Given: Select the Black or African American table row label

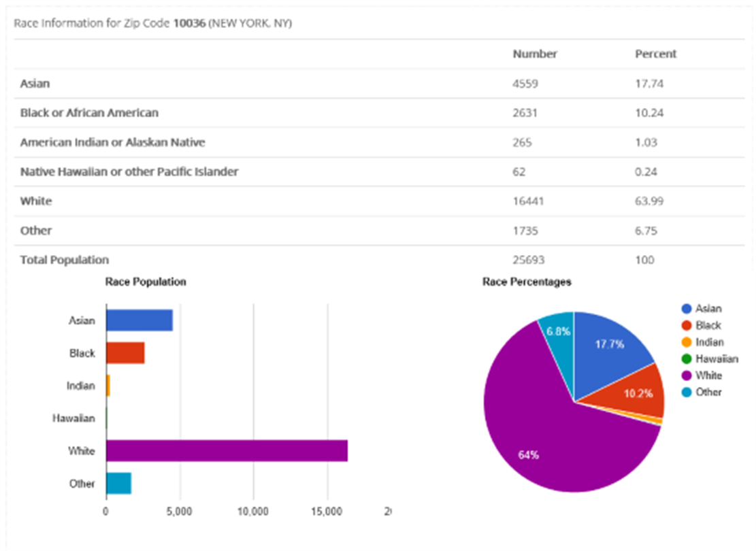Looking at the screenshot, I should coord(89,113).
